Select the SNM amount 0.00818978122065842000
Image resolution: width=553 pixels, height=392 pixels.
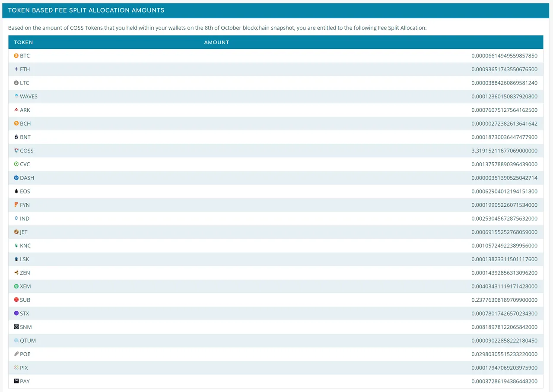(x=504, y=327)
